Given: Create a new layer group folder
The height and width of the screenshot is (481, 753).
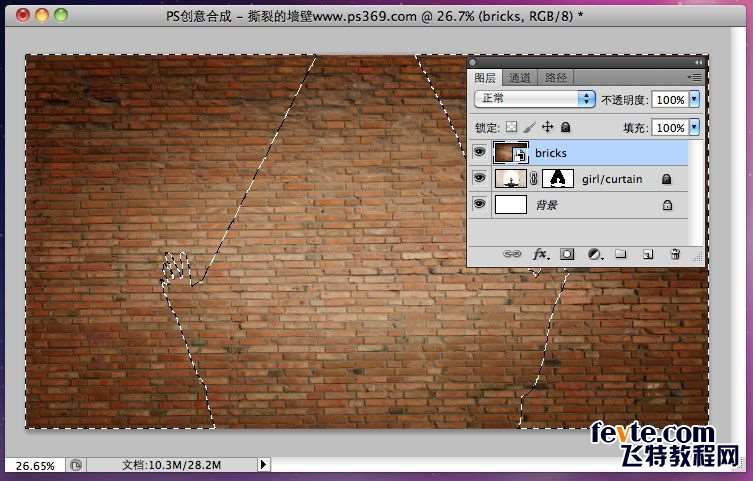Looking at the screenshot, I should [621, 255].
